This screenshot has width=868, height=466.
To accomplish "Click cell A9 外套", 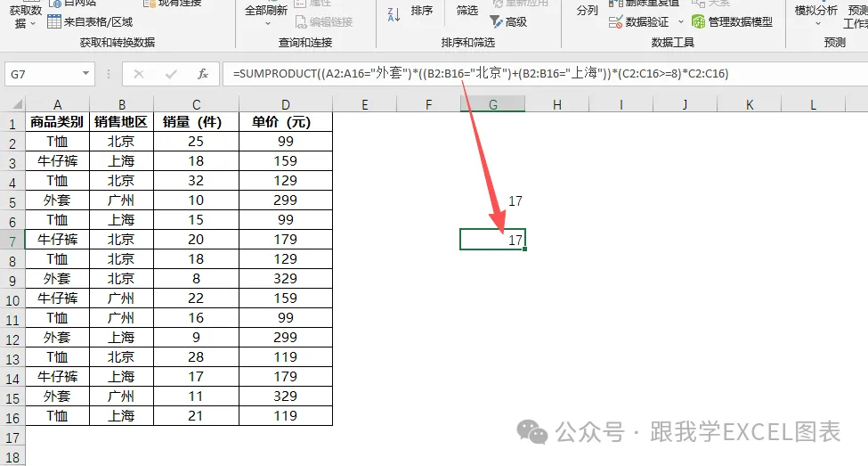I will pos(57,279).
